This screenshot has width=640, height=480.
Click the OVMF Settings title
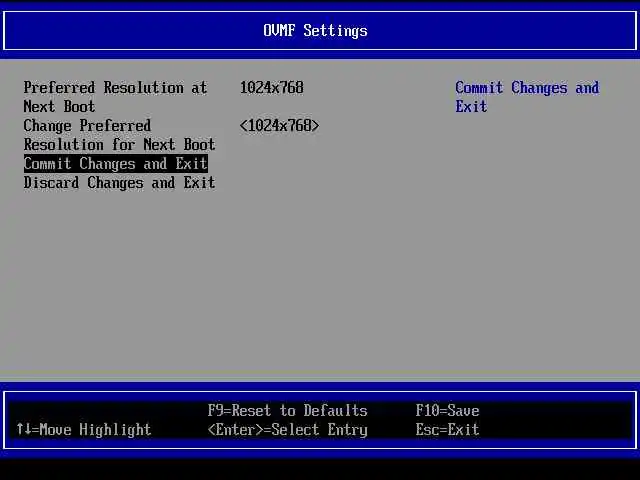tap(315, 31)
